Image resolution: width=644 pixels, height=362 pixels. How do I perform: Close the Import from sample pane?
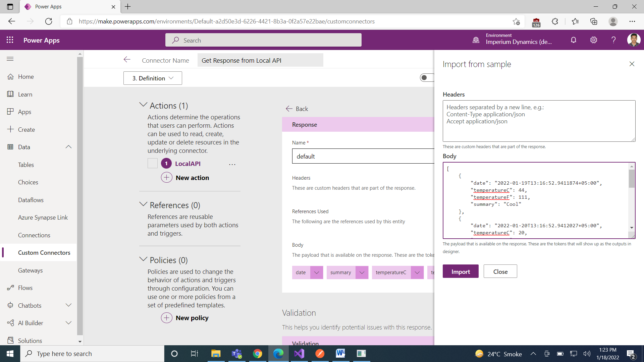click(632, 64)
